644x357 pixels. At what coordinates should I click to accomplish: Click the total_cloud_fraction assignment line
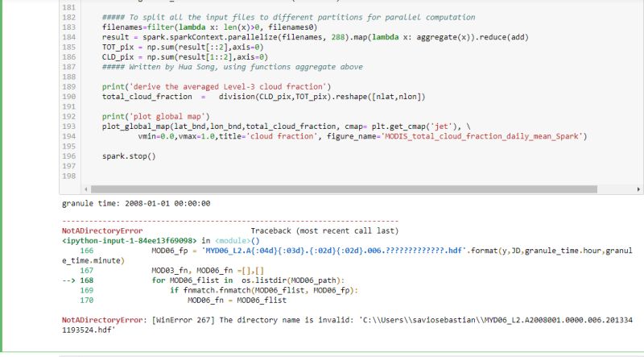pyautogui.click(x=264, y=97)
